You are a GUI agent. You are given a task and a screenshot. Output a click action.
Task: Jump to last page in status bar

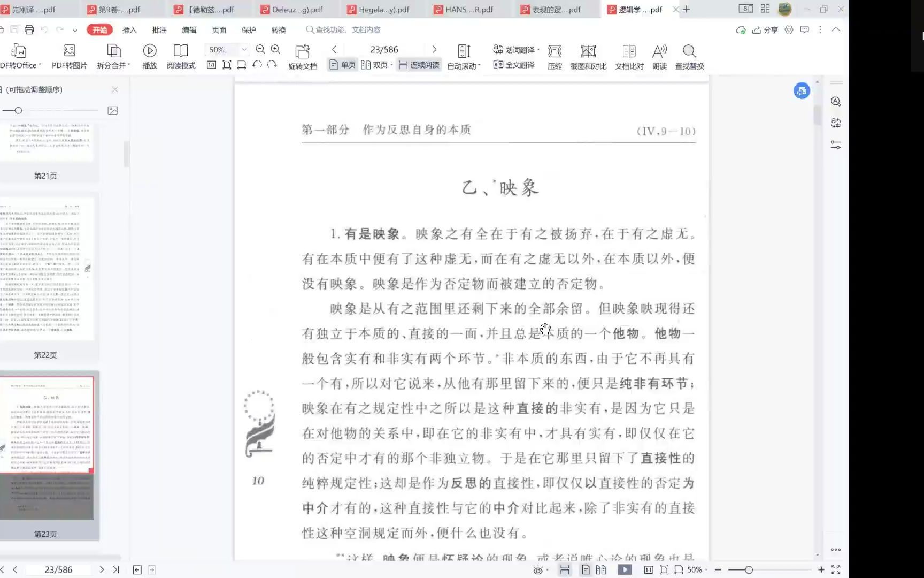pos(116,570)
